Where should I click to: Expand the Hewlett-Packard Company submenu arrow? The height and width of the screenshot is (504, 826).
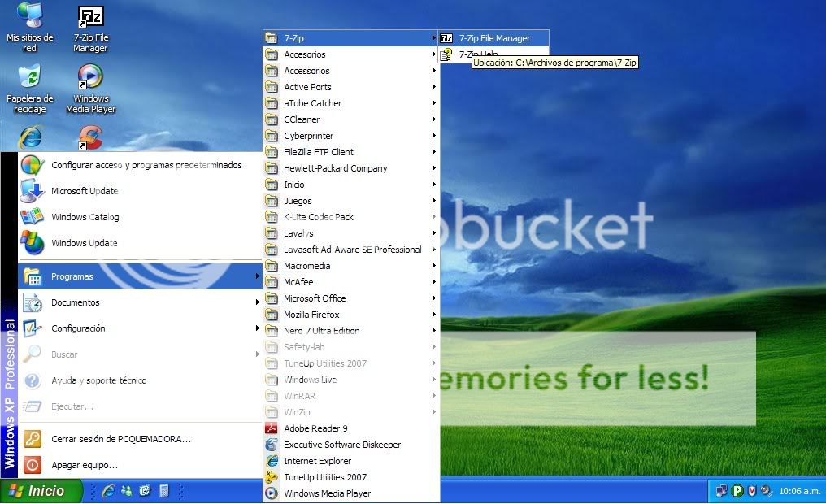pyautogui.click(x=433, y=168)
